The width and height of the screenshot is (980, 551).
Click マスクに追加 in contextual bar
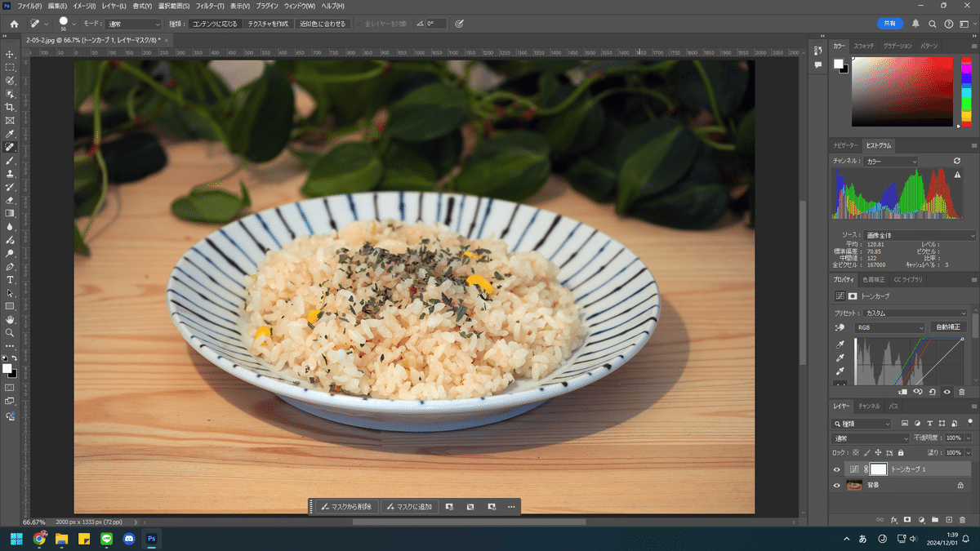point(410,507)
